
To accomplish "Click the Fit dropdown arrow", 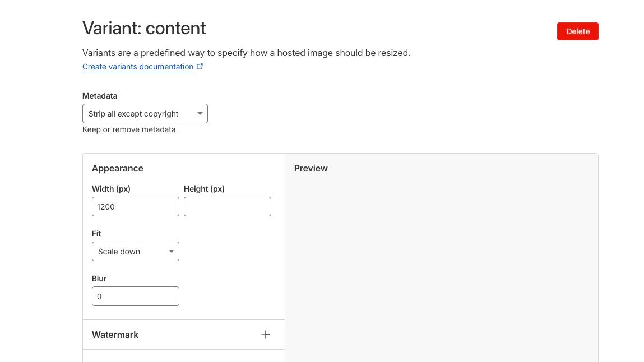I will (172, 252).
